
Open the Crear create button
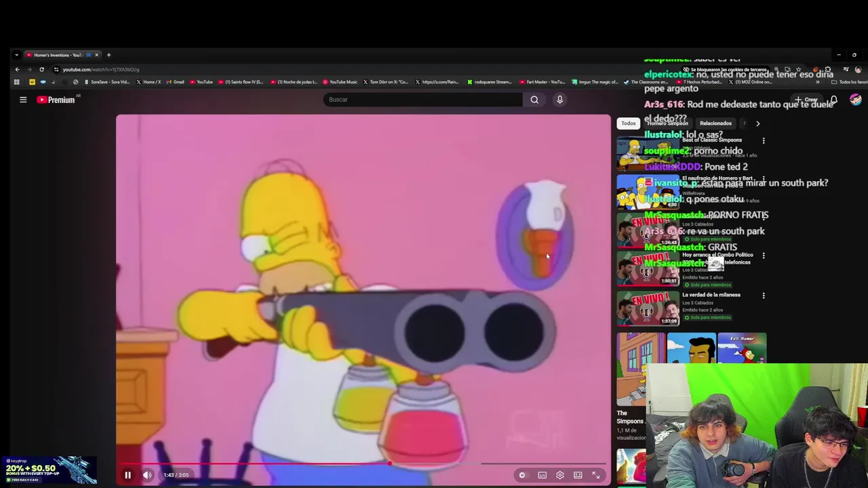pyautogui.click(x=807, y=100)
